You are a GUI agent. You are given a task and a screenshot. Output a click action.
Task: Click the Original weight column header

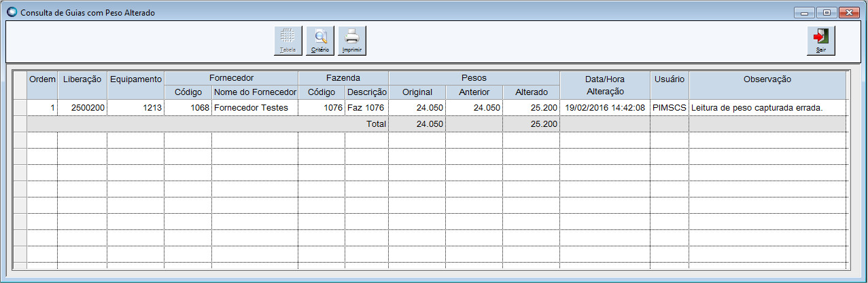tap(417, 92)
